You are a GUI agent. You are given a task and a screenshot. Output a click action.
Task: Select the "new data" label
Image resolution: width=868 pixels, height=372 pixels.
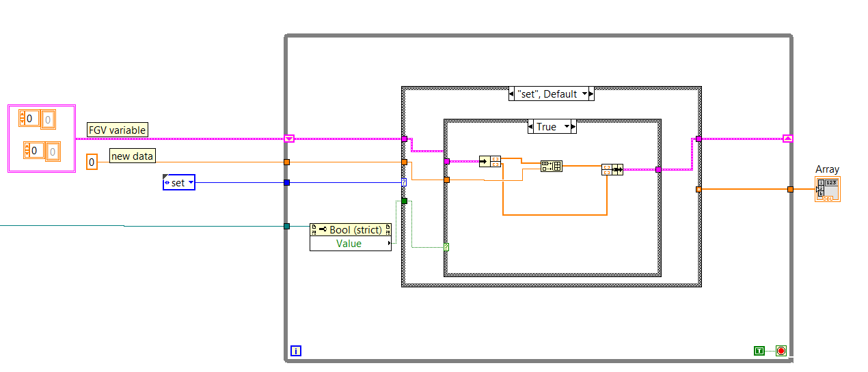pos(133,156)
